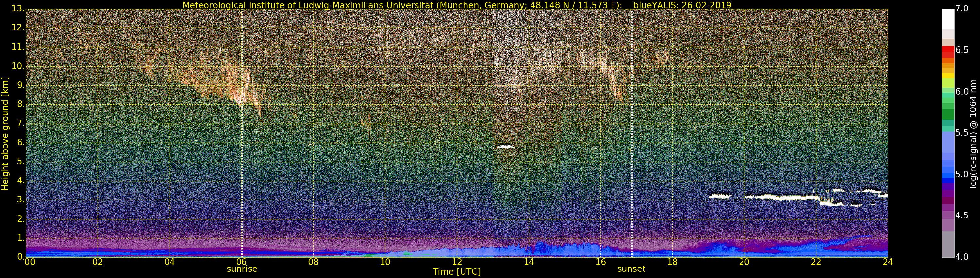The width and height of the screenshot is (980, 278).
Task: Click the x-axis tick label 20
Action: (x=744, y=262)
